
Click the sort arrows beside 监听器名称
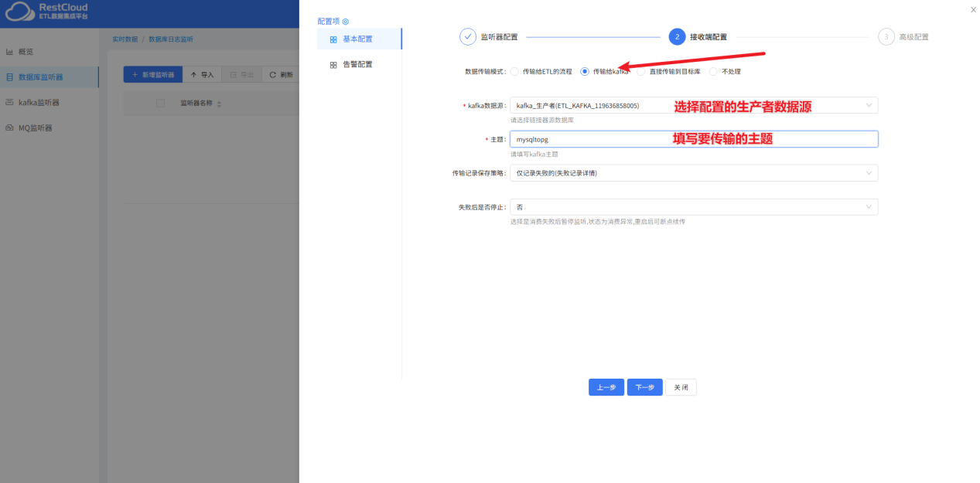pyautogui.click(x=218, y=104)
